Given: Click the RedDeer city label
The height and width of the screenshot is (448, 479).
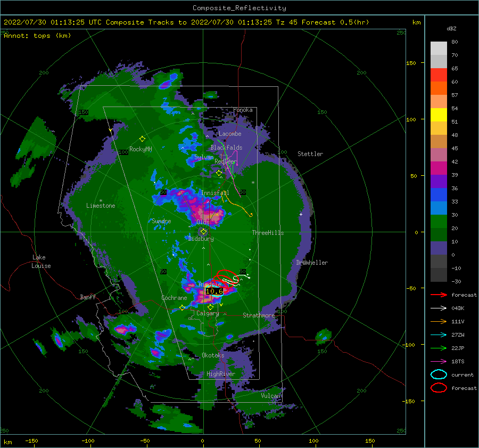Looking at the screenshot, I should click(x=226, y=161).
